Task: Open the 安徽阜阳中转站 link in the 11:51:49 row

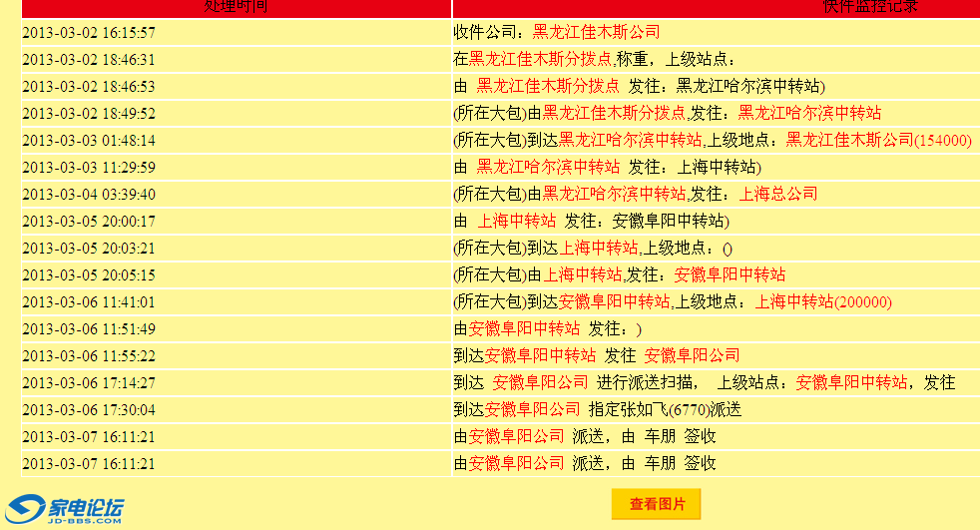Action: click(524, 328)
